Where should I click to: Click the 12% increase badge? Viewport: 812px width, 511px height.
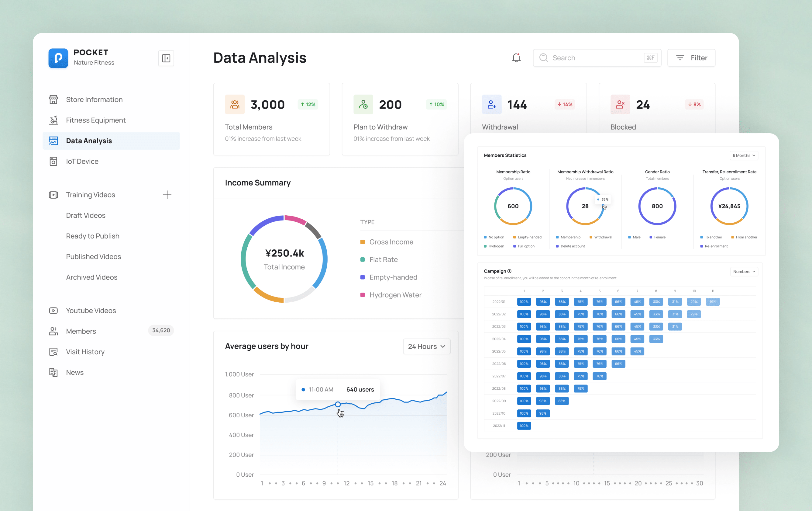[x=308, y=104]
